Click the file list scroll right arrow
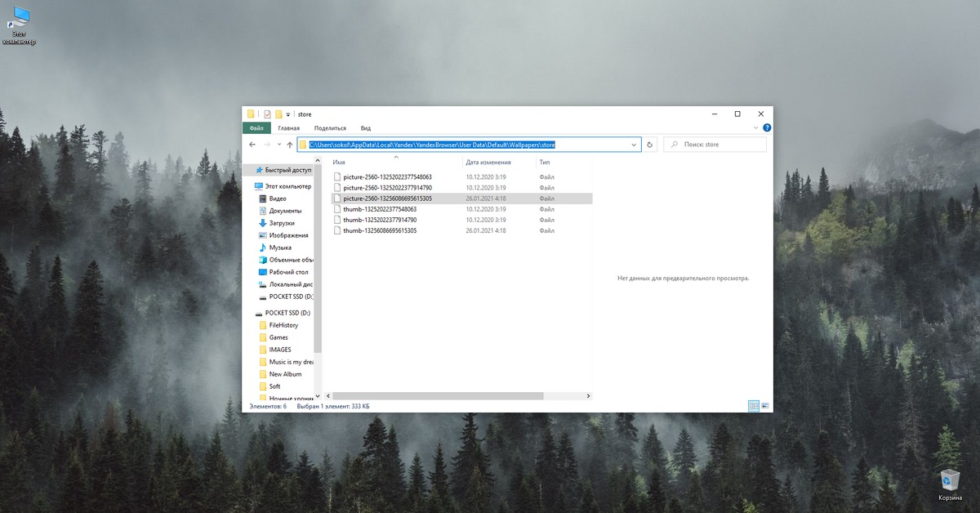The image size is (980, 513). tap(589, 395)
